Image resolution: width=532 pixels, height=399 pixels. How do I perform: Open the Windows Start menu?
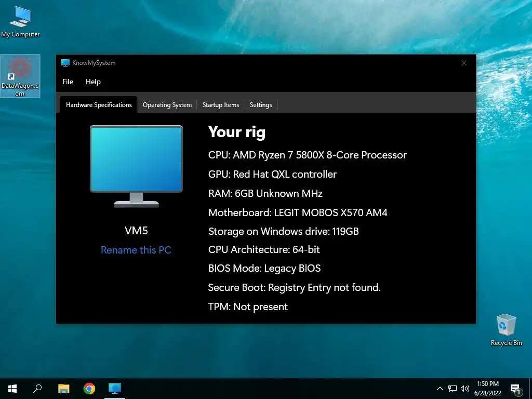click(12, 389)
